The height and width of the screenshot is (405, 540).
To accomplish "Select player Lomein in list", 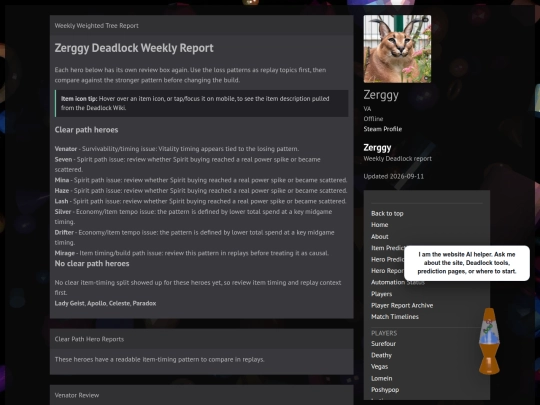I will click(x=382, y=378).
